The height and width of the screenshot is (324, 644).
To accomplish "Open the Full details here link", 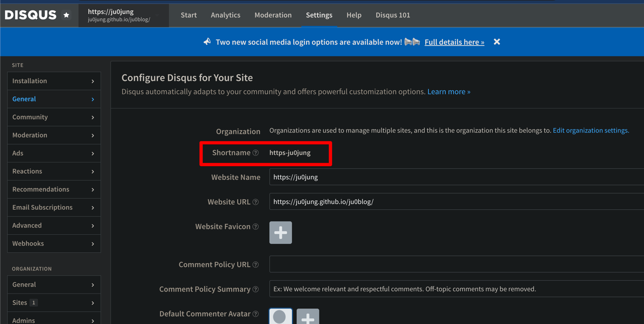I will coord(454,42).
